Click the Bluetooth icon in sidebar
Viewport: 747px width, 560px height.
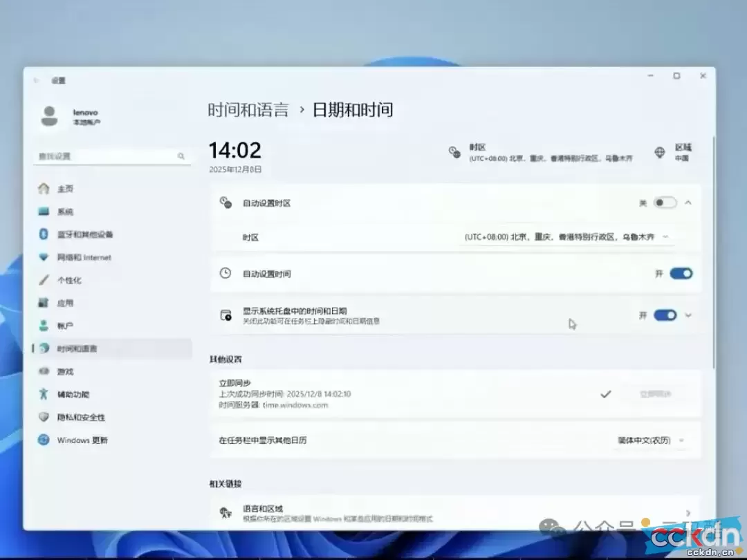tap(44, 234)
